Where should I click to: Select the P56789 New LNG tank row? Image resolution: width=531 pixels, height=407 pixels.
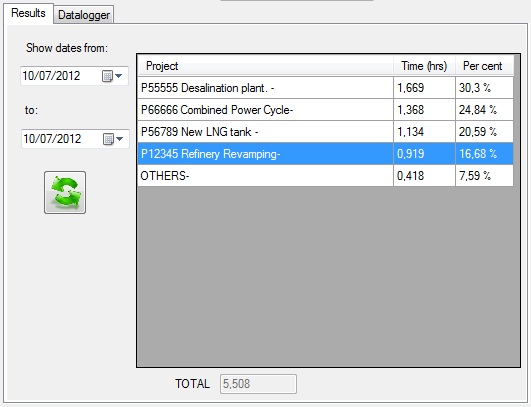(x=325, y=132)
